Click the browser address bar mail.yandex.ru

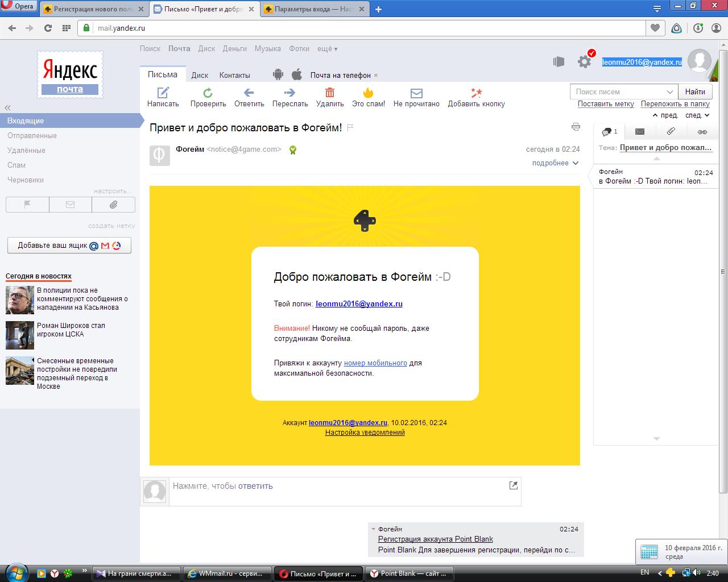(362, 28)
